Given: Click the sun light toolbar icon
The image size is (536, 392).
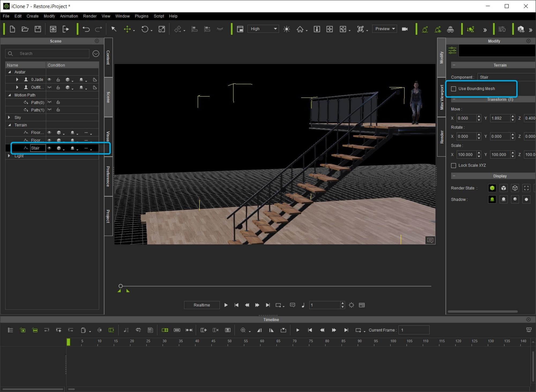Looking at the screenshot, I should 287,29.
